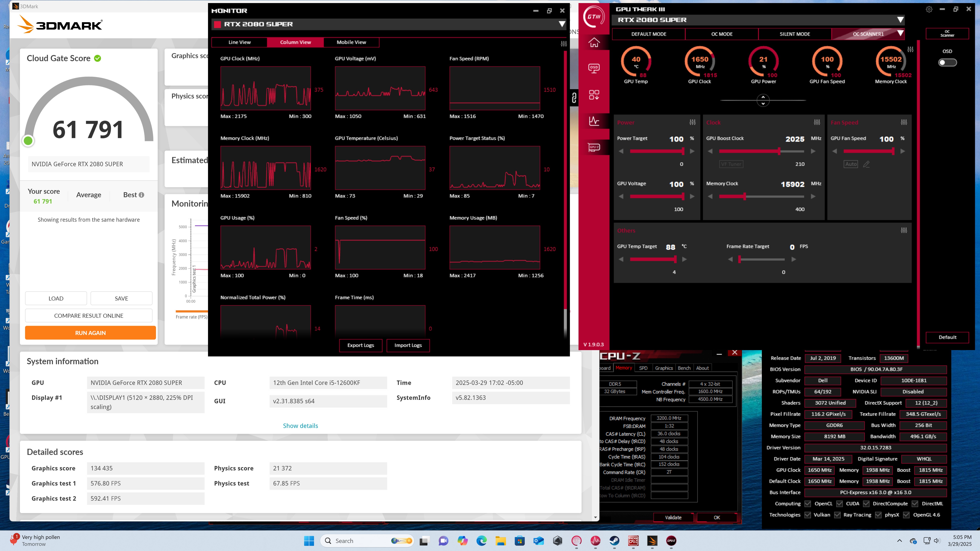The width and height of the screenshot is (980, 551).
Task: Switch to Mobile View tab
Action: 351,42
